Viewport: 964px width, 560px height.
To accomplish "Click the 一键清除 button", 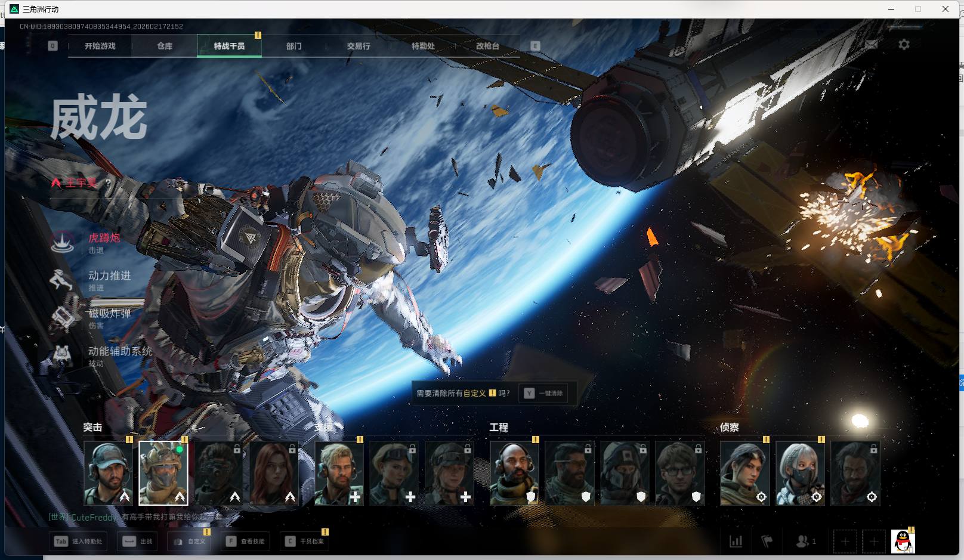I will [x=544, y=394].
